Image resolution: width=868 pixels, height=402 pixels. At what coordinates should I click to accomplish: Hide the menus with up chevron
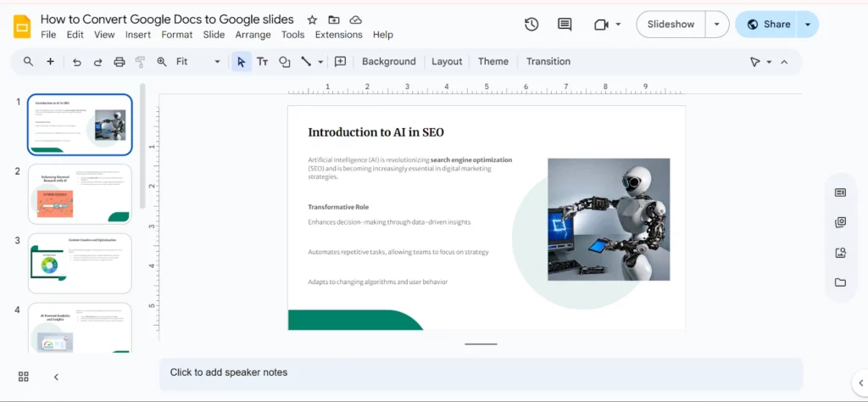pos(784,62)
